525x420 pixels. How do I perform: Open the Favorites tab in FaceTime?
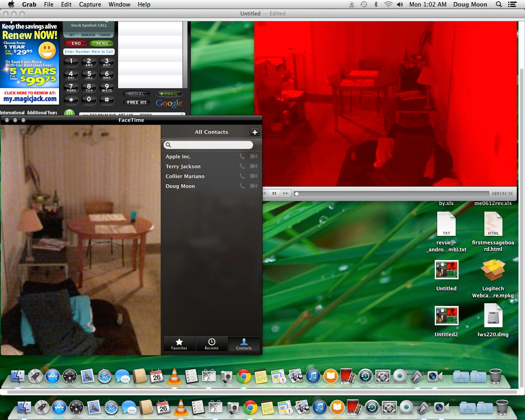pos(179,344)
